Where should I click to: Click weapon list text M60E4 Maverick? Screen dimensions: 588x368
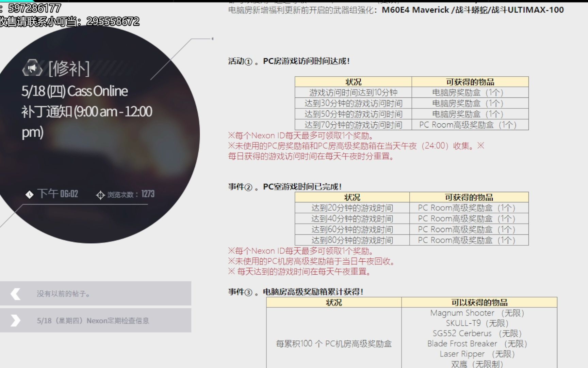pos(415,10)
